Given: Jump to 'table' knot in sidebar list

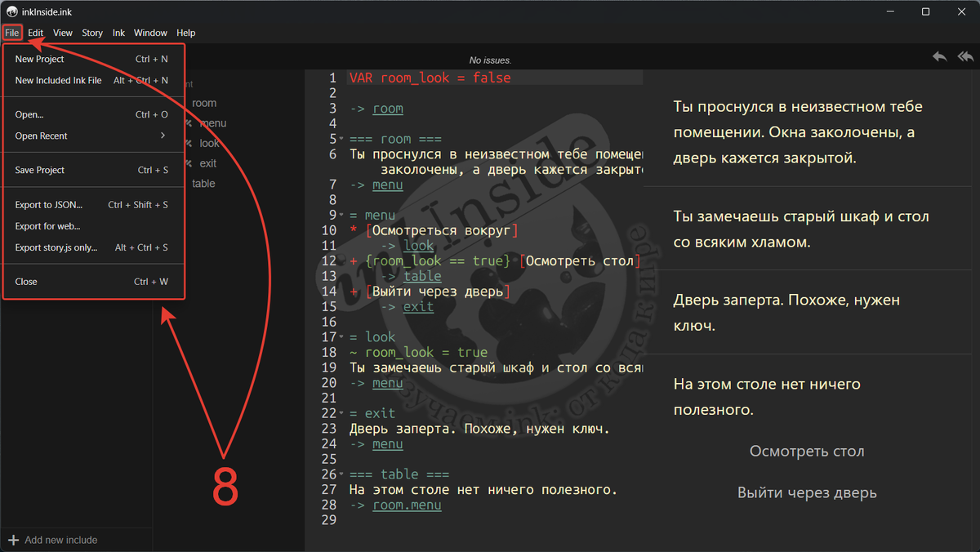Looking at the screenshot, I should tap(203, 184).
